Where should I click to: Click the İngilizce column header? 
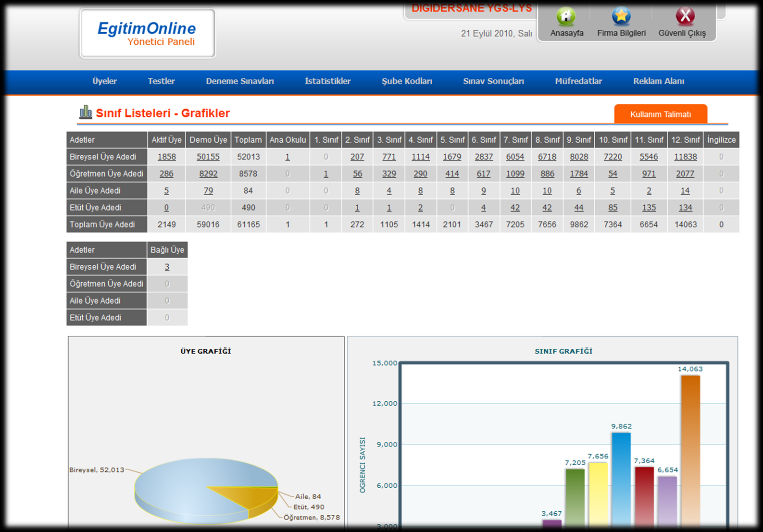tap(721, 140)
